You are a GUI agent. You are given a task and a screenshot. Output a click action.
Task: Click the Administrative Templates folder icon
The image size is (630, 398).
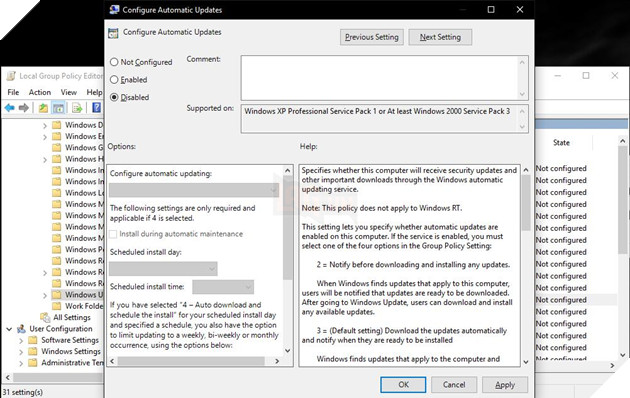point(33,363)
